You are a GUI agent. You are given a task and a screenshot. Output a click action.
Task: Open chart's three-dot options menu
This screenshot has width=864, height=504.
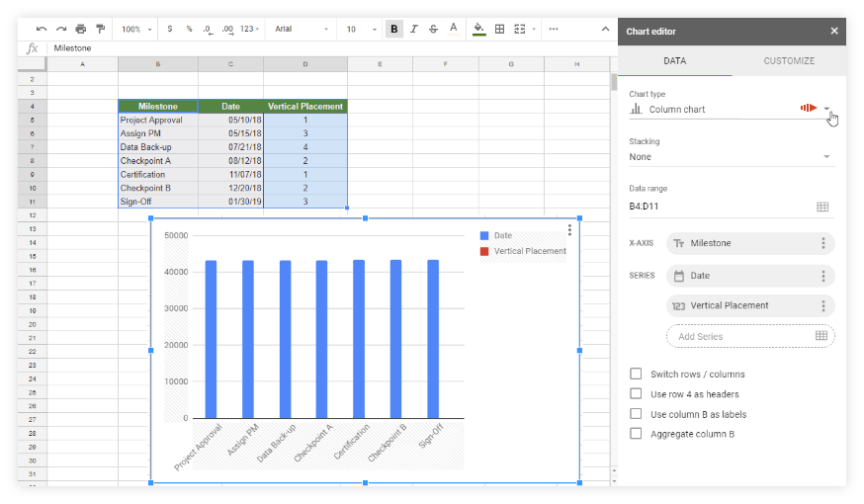click(569, 229)
